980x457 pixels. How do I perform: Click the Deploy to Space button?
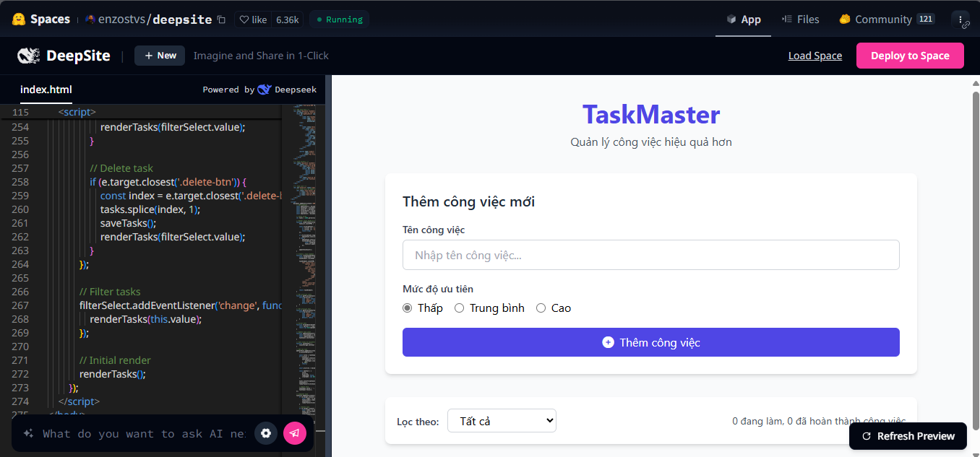tap(910, 56)
